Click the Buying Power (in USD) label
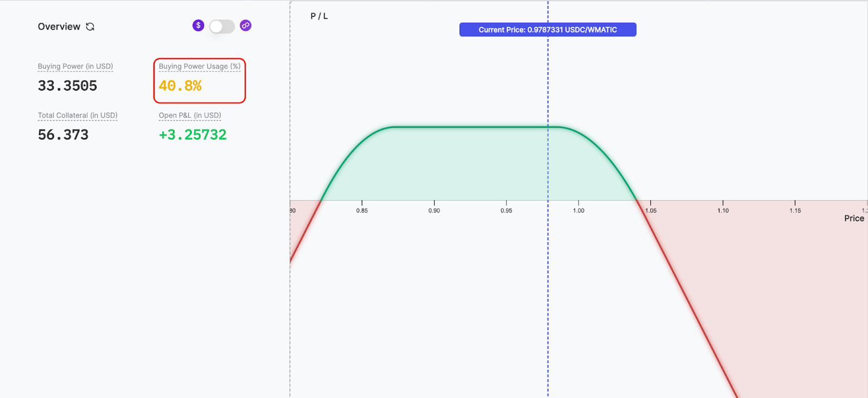This screenshot has height=398, width=868. pos(75,66)
